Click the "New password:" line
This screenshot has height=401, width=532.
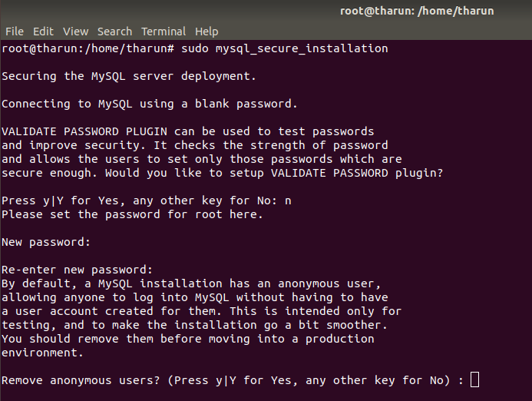click(46, 242)
